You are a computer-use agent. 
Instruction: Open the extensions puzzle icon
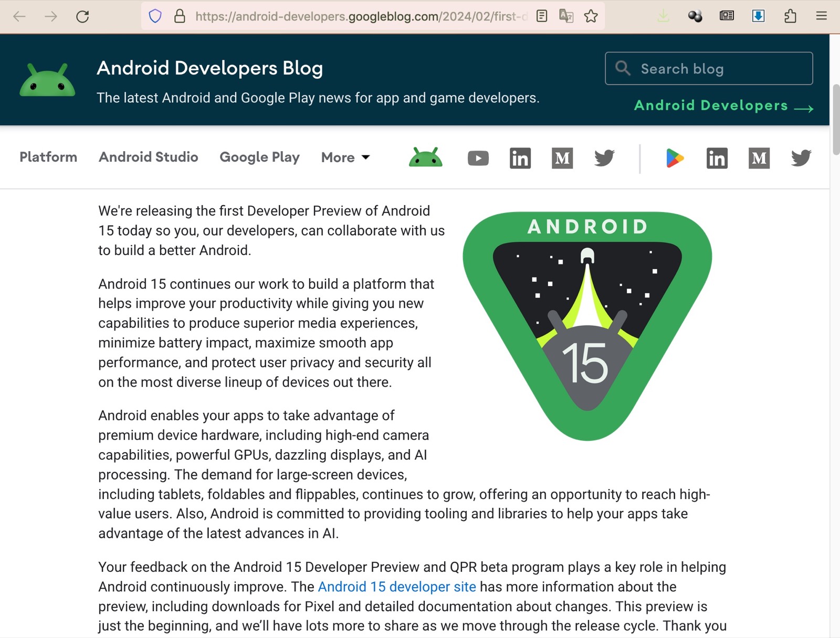[x=790, y=16]
